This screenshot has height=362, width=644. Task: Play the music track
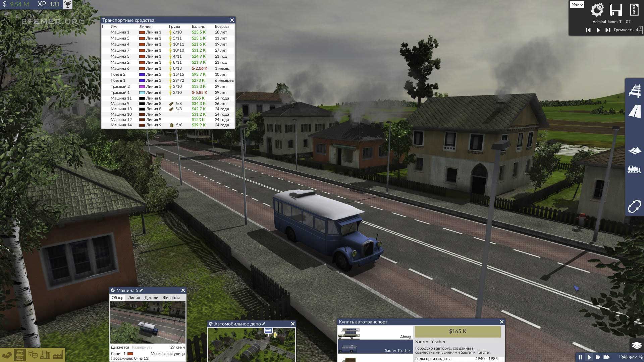598,30
